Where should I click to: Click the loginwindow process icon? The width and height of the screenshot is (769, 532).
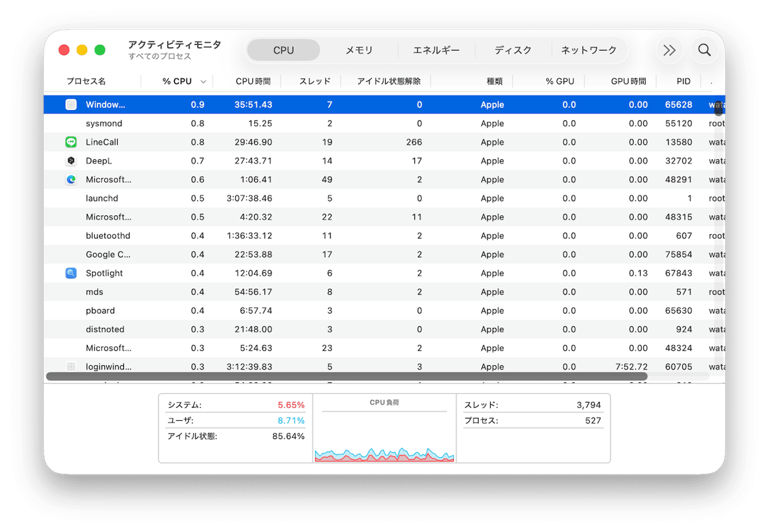(70, 366)
